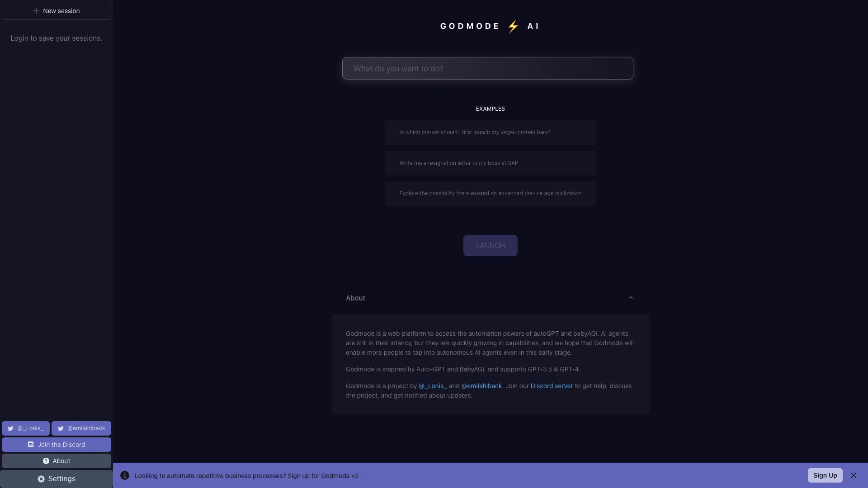Click the Settings gear icon
Image resolution: width=868 pixels, height=488 pixels.
pyautogui.click(x=41, y=479)
